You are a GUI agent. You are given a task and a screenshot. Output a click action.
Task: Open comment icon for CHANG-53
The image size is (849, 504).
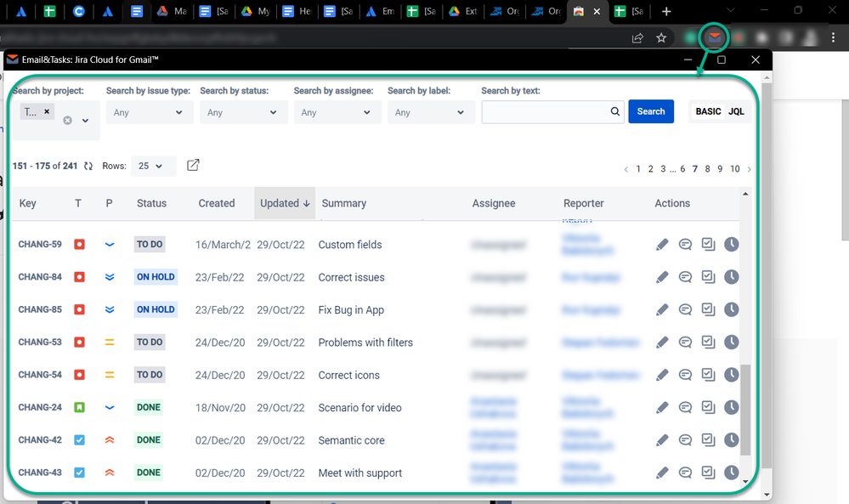(685, 343)
